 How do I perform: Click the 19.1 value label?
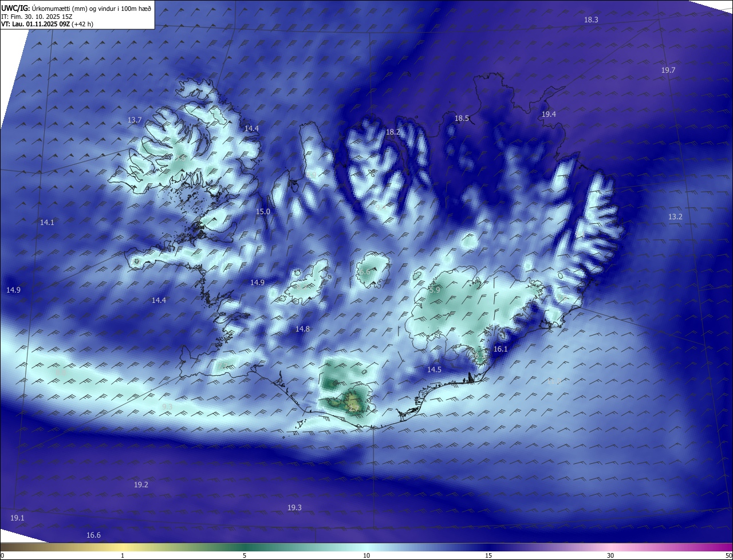(17, 518)
